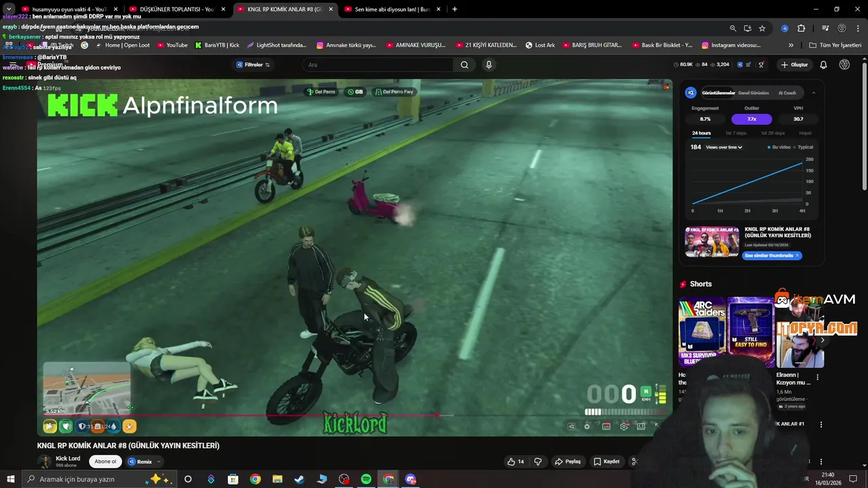Switch to Sen kime abi diyosun tab

pos(393,9)
